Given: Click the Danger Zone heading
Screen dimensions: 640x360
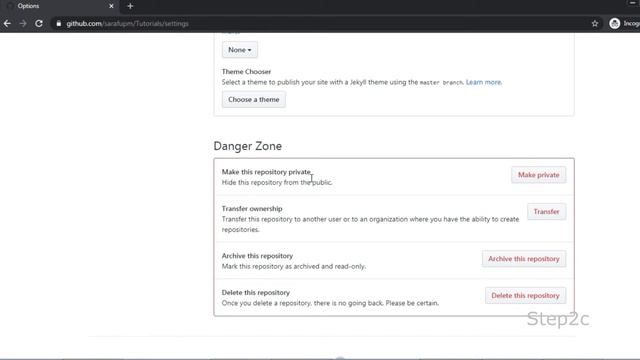Looking at the screenshot, I should 247,146.
